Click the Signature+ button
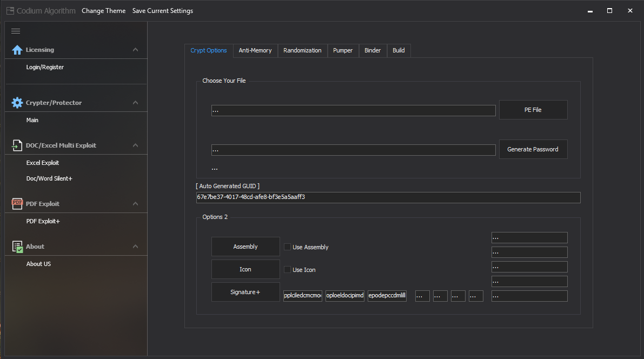Image resolution: width=644 pixels, height=359 pixels. [245, 292]
